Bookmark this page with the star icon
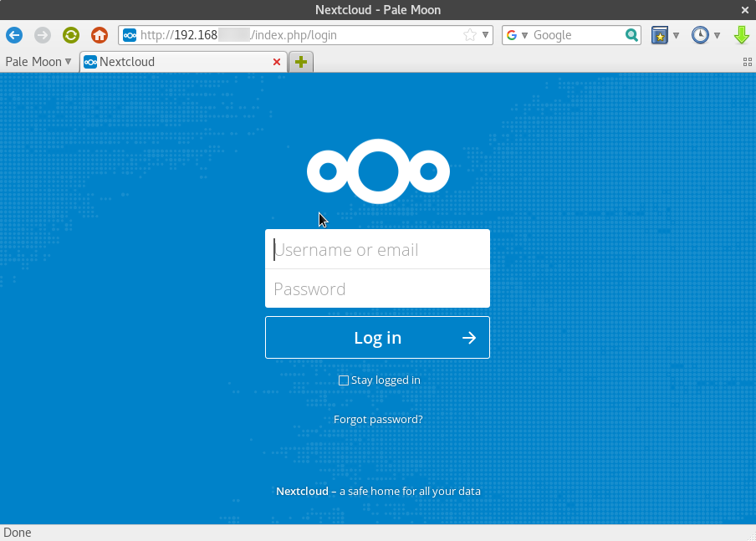Image resolution: width=756 pixels, height=541 pixels. click(470, 35)
